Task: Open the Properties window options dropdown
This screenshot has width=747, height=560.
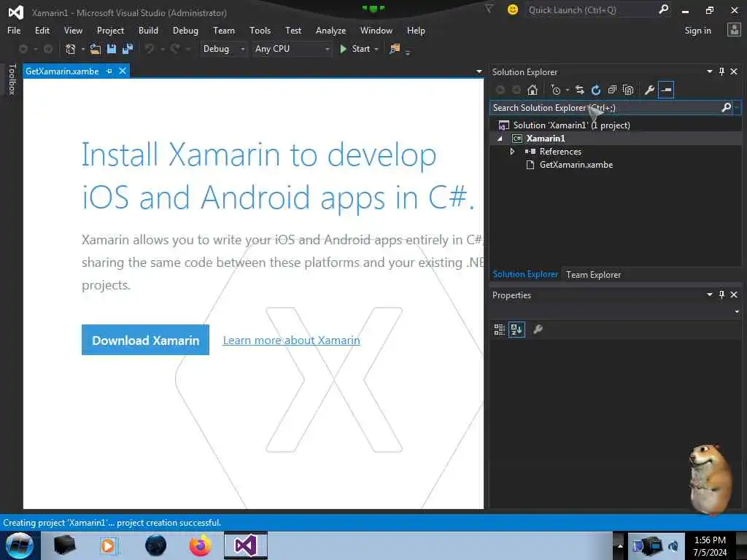Action: (709, 295)
